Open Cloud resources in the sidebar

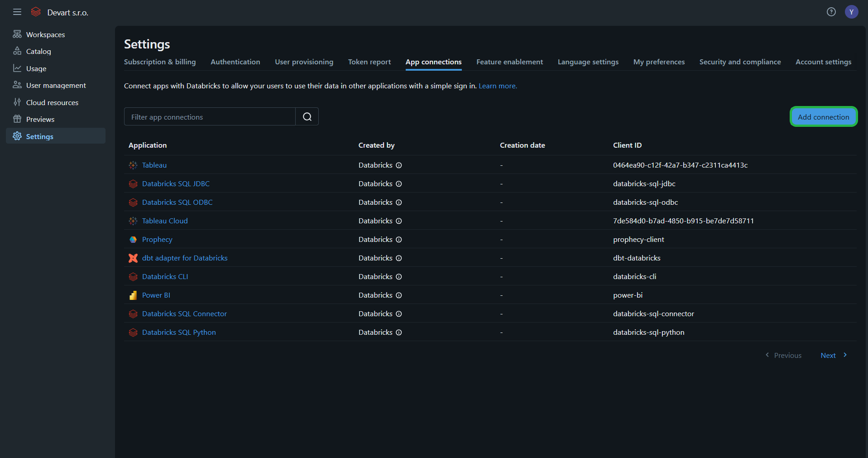[x=52, y=103]
